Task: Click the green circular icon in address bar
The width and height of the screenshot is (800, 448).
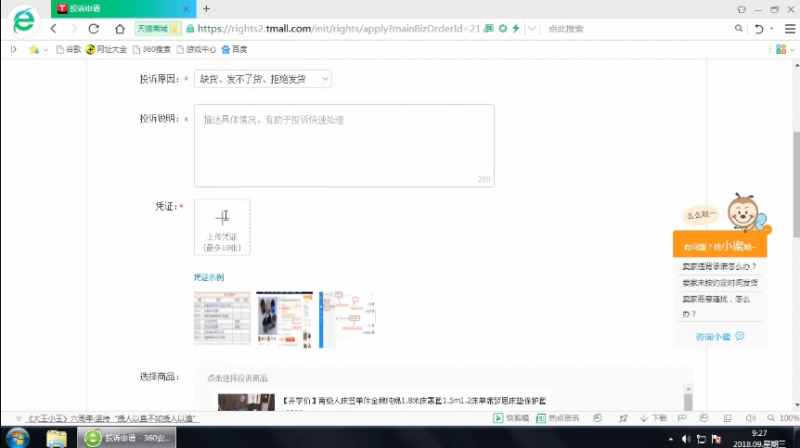Action: click(503, 29)
